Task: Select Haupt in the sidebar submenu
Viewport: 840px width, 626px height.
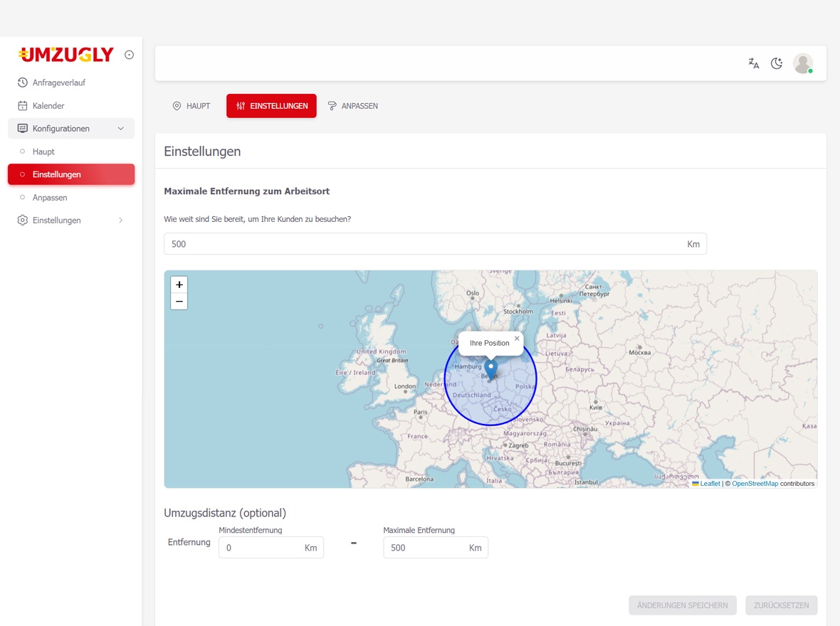Action: click(43, 152)
